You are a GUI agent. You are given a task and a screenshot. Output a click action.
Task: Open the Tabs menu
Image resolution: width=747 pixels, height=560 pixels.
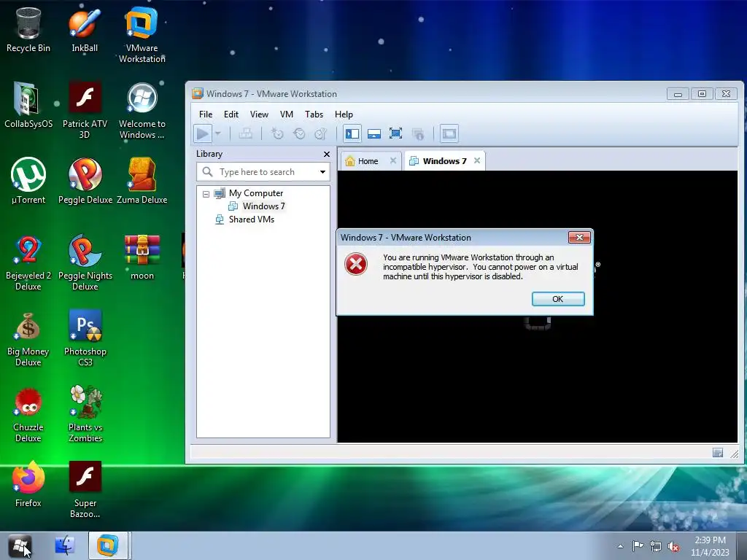[314, 114]
